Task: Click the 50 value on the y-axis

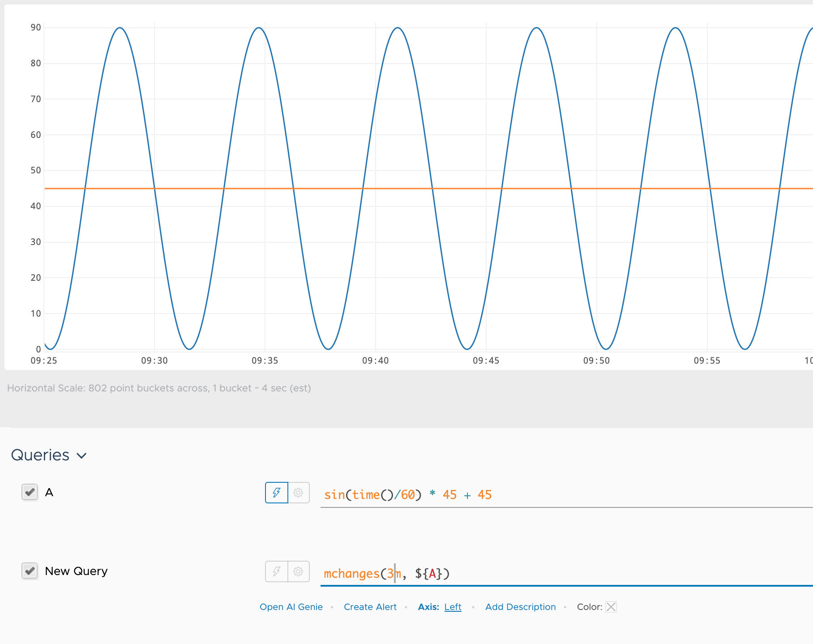Action: point(36,171)
